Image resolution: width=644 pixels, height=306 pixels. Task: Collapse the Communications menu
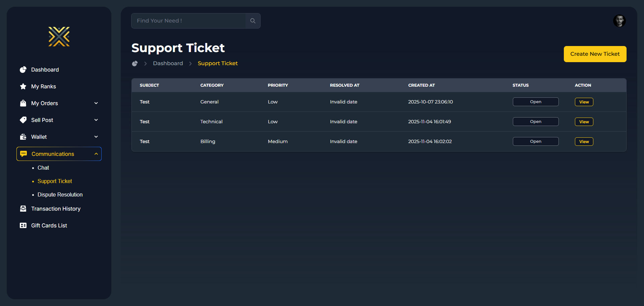(96, 154)
